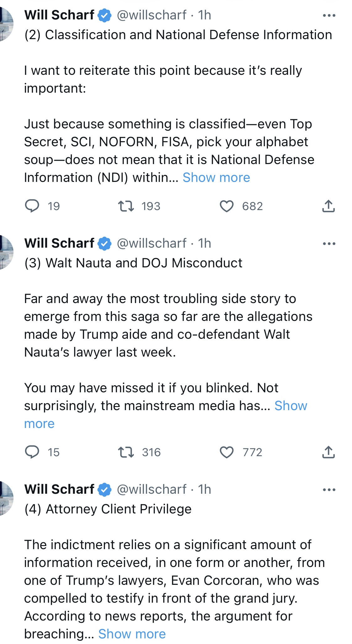Click the verified badge on tweet (4)
The height and width of the screenshot is (644, 352).
105,490
